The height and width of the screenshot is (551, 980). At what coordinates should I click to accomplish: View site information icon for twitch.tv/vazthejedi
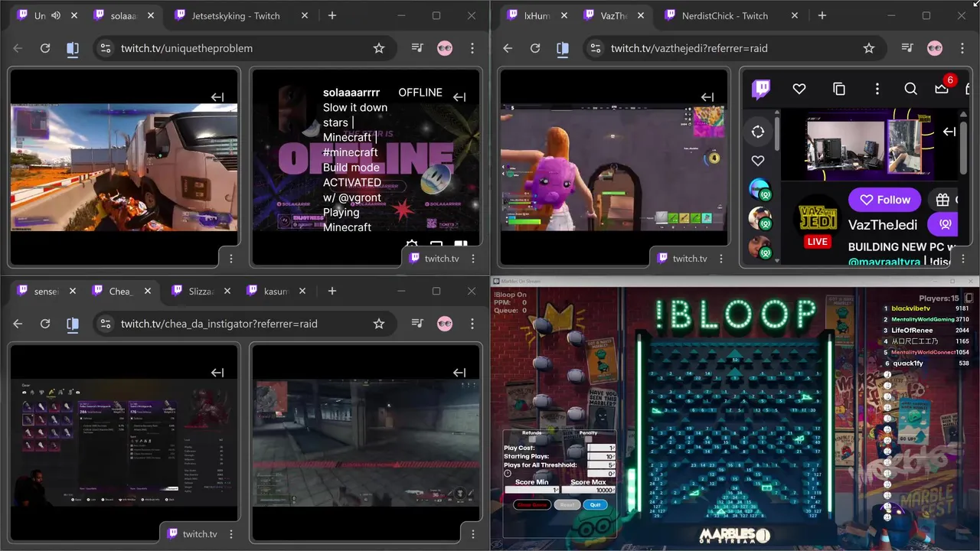595,48
